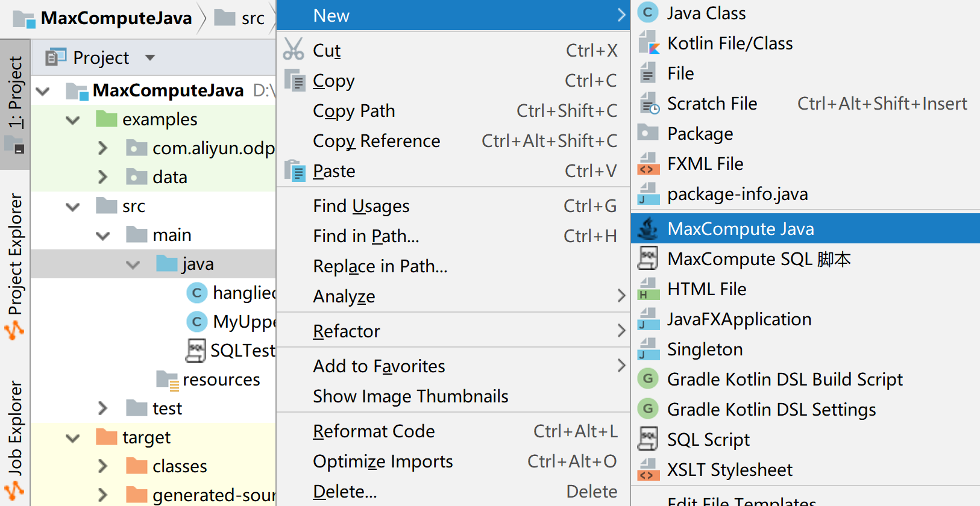
Task: Click the Java Class icon in New submenu
Action: point(648,13)
